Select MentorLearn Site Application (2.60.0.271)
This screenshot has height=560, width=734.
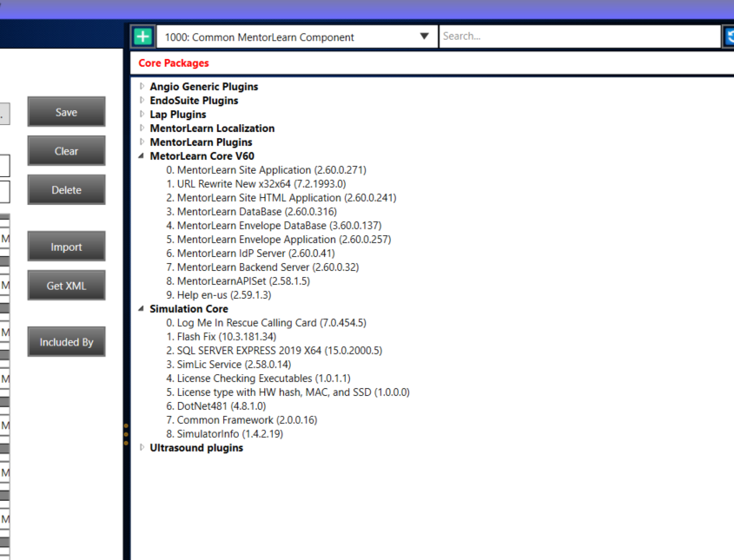[266, 170]
